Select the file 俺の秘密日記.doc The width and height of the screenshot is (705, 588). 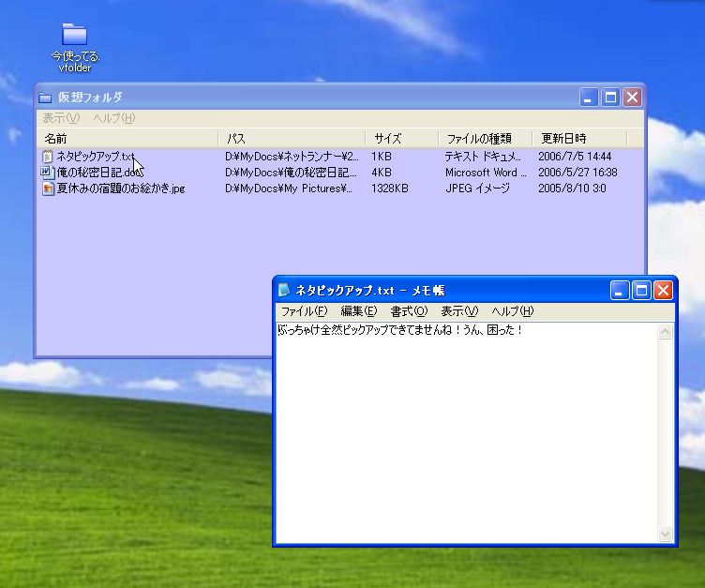click(99, 173)
